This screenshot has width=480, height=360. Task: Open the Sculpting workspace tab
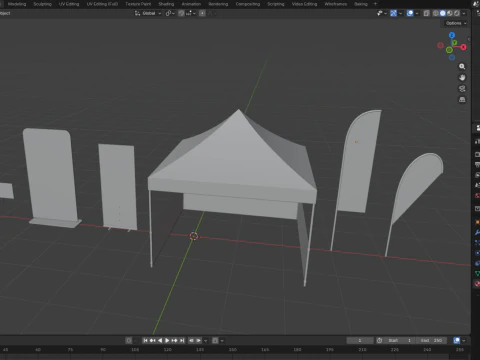42,4
